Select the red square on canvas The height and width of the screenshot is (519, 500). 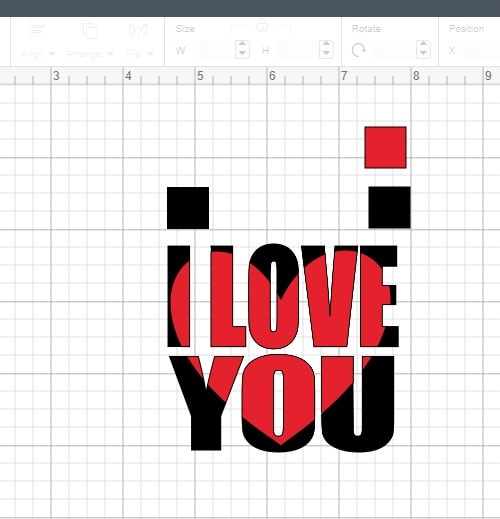coord(385,147)
